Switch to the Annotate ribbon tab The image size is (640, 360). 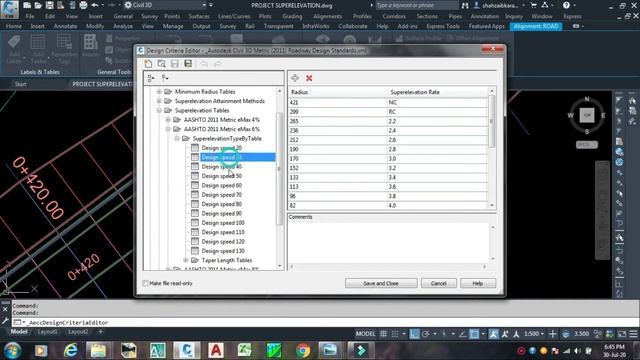65,26
